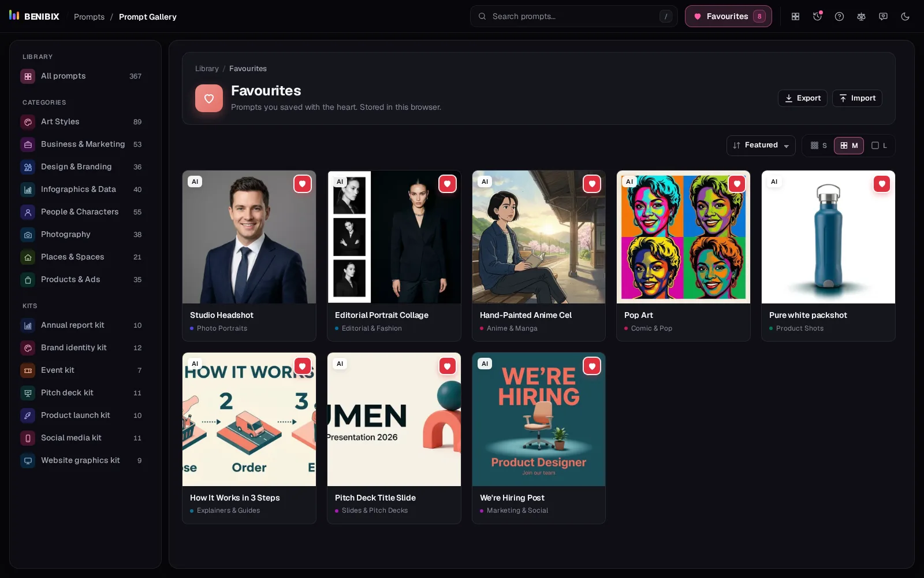Click the Editorial & Fashion tag
Screen dimensions: 924x578
[x=371, y=328]
